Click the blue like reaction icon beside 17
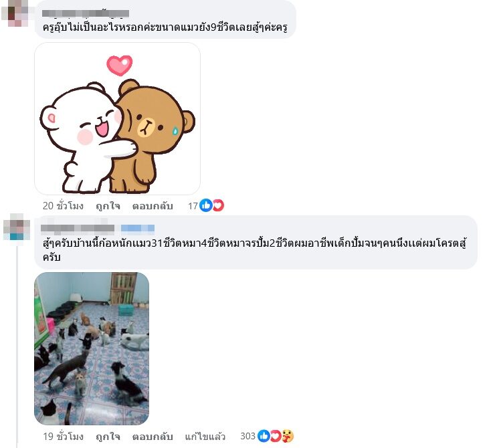 pos(206,205)
